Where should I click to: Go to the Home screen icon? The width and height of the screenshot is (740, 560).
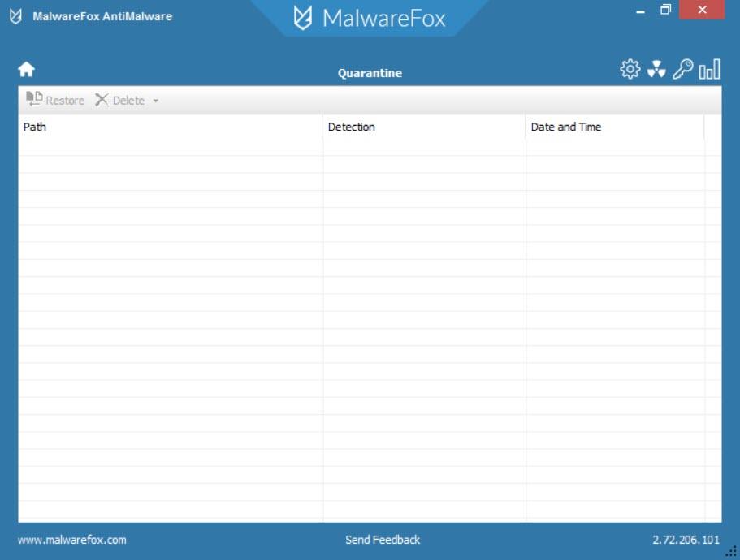(x=27, y=69)
